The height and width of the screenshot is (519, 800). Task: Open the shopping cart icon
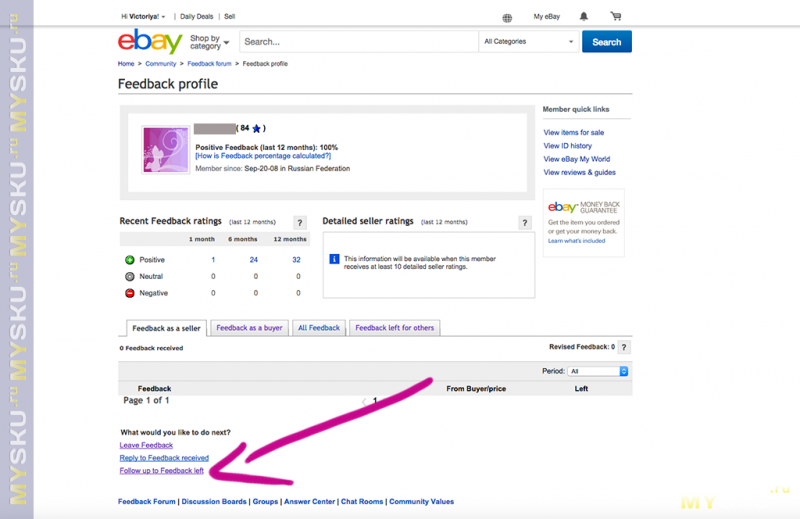pyautogui.click(x=615, y=17)
